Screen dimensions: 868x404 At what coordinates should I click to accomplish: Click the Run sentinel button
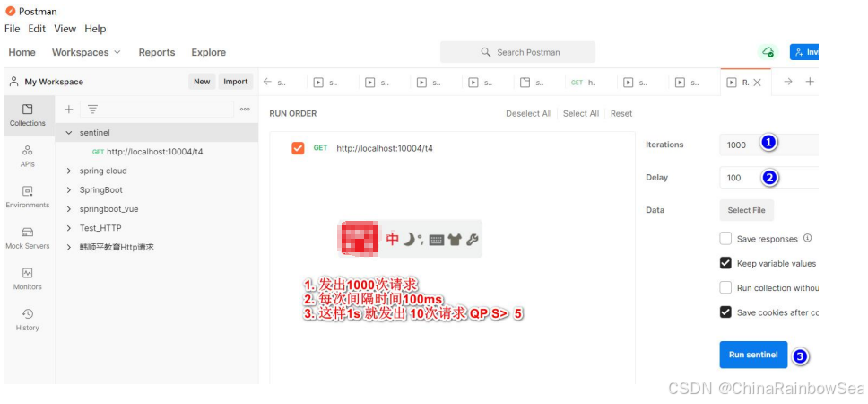(x=753, y=355)
